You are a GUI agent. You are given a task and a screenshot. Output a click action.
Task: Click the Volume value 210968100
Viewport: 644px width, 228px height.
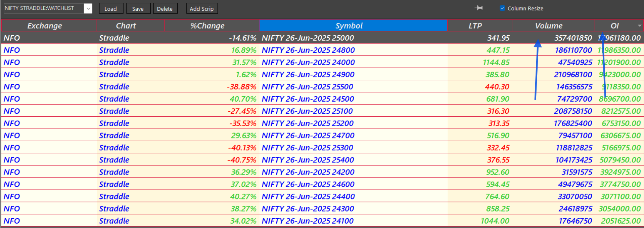573,74
